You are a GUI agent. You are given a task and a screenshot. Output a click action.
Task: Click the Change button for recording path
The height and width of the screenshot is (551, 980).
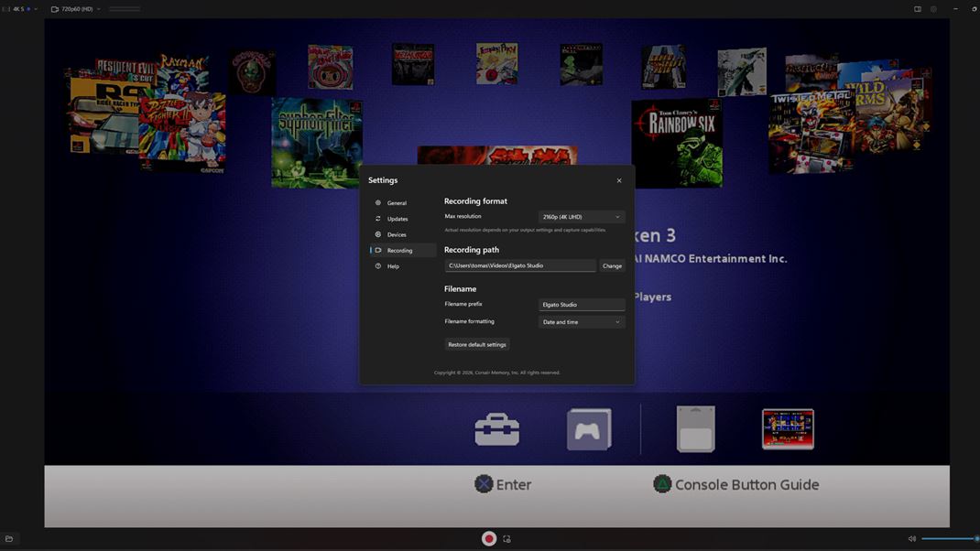[x=612, y=265]
